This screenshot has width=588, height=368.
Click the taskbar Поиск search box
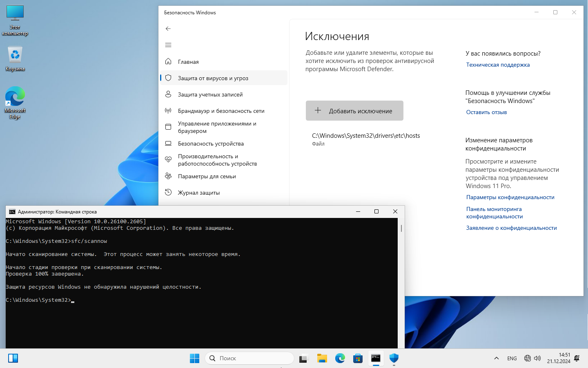[249, 358]
